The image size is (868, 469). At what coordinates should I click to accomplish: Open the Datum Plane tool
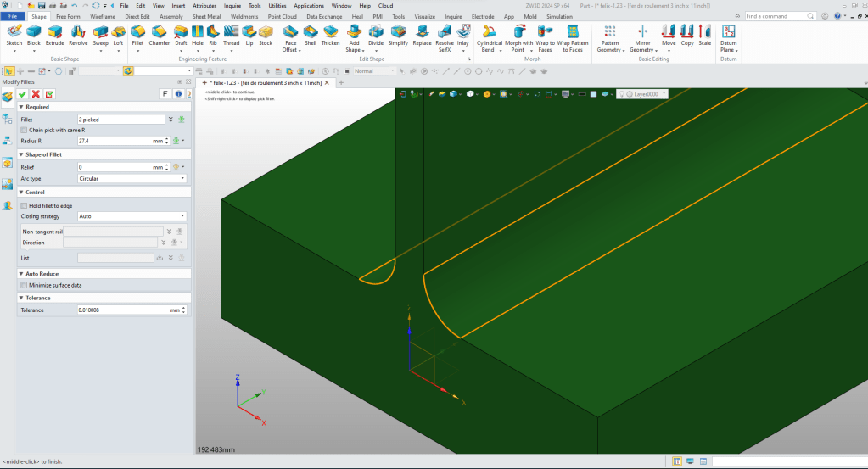click(x=729, y=33)
